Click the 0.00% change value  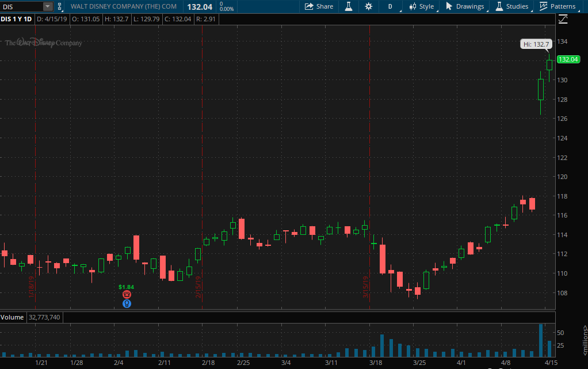tap(227, 9)
